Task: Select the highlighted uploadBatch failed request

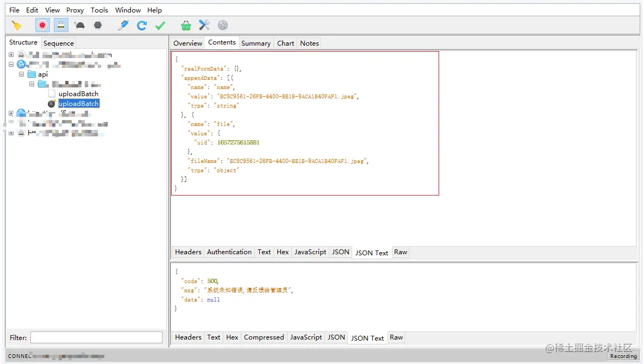Action: [x=79, y=104]
